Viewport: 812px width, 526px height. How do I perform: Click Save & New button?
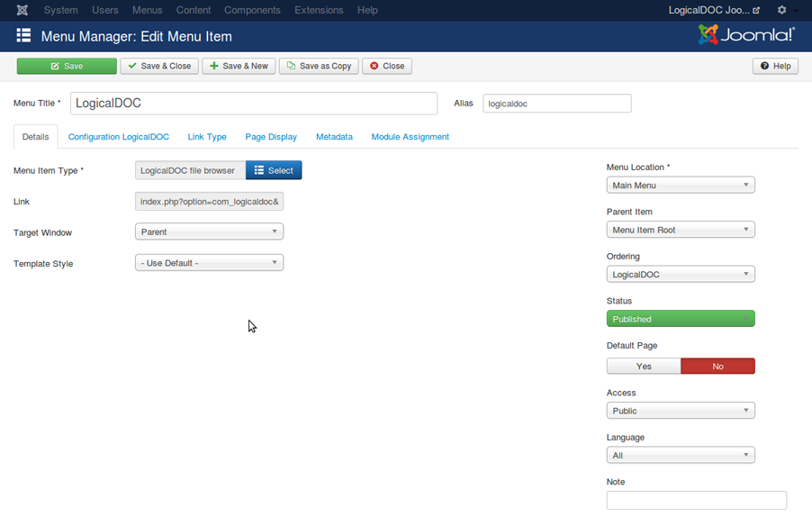(x=239, y=66)
